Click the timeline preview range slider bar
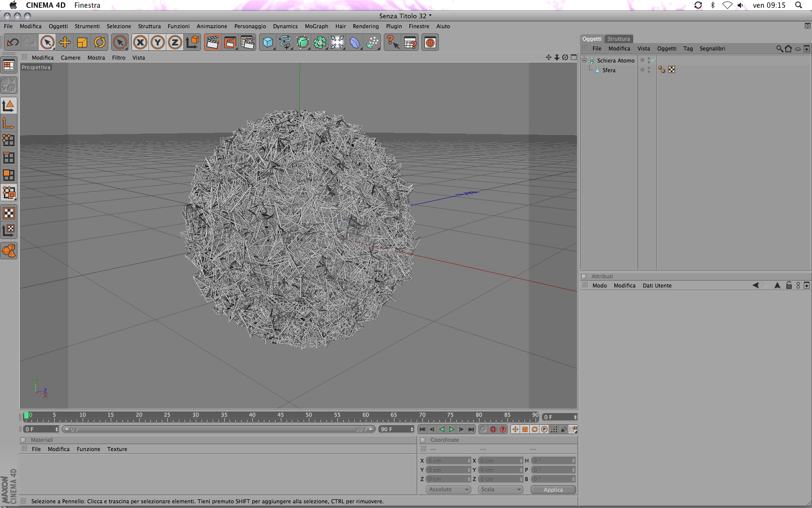Viewport: 812px width, 508px height. point(218,429)
